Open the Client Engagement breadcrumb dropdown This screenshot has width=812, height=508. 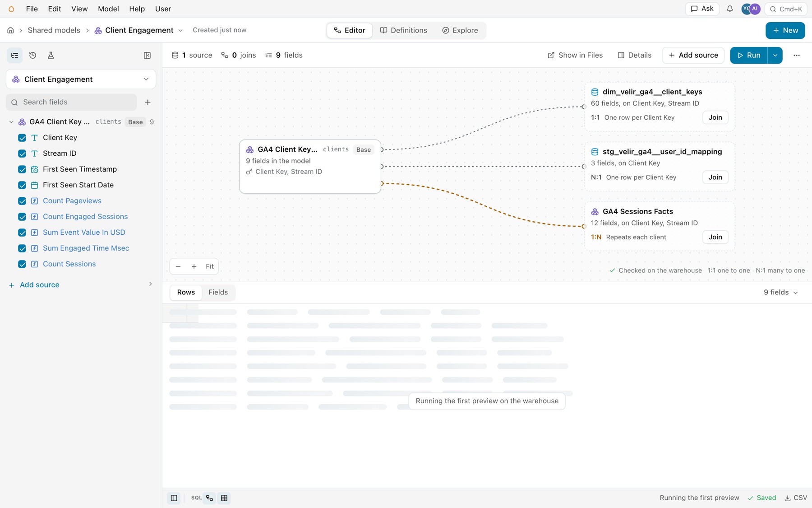coord(180,30)
